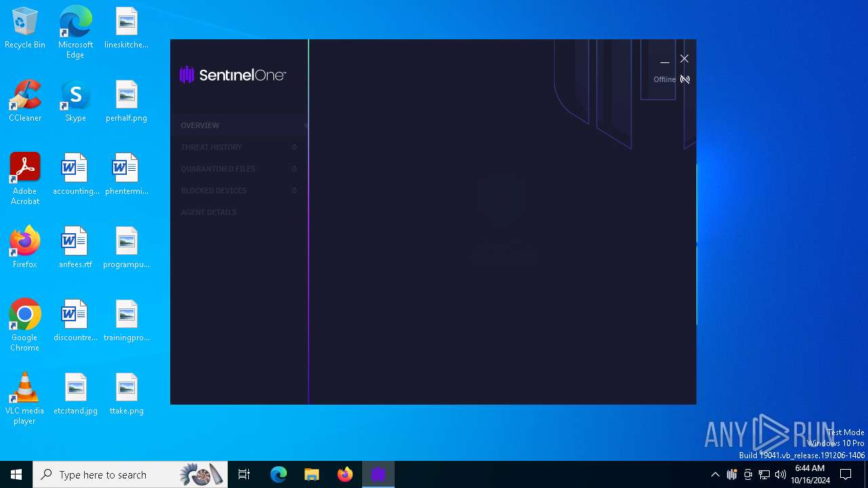The width and height of the screenshot is (868, 488).
Task: Open the volume control tray icon
Action: pyautogui.click(x=781, y=474)
